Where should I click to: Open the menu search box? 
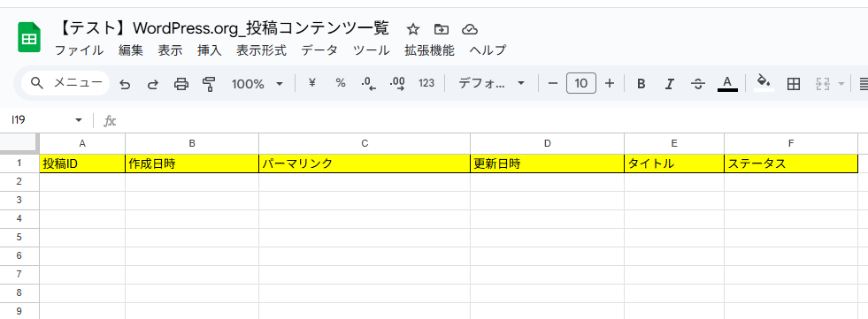pyautogui.click(x=65, y=83)
